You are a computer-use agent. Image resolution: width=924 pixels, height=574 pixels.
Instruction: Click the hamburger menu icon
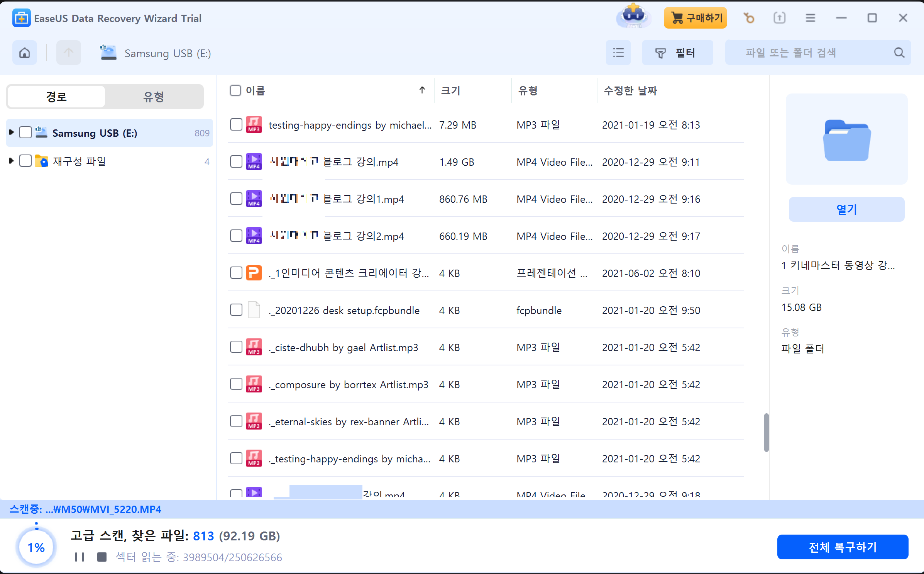[810, 18]
